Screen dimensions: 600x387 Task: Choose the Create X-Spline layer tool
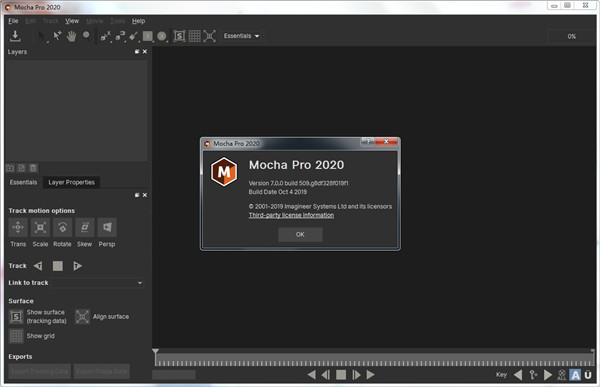click(105, 36)
